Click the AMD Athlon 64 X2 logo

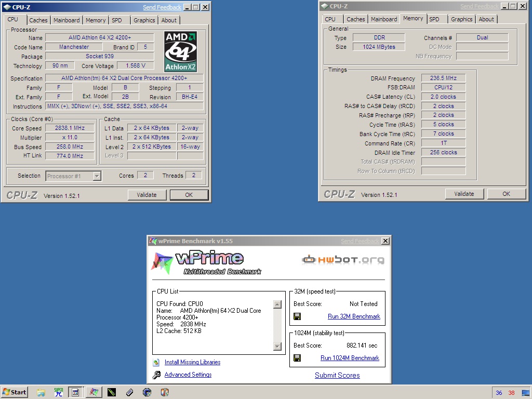pos(180,51)
